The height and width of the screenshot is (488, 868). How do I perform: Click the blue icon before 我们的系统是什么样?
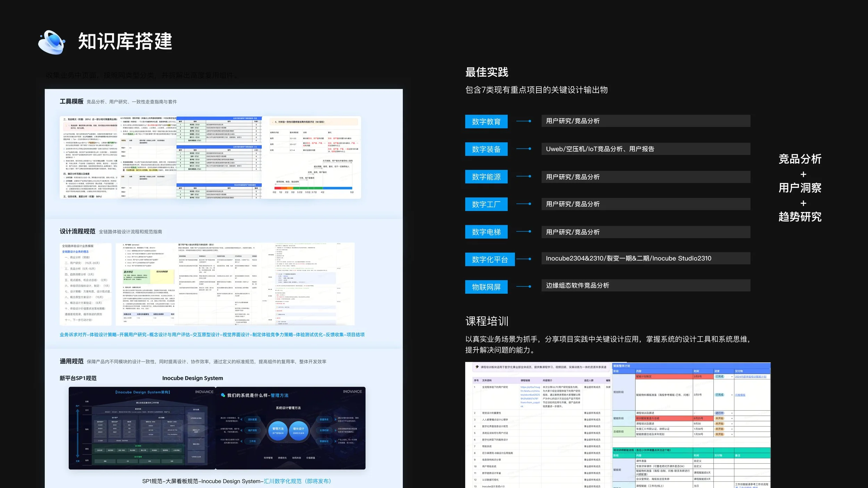[223, 395]
